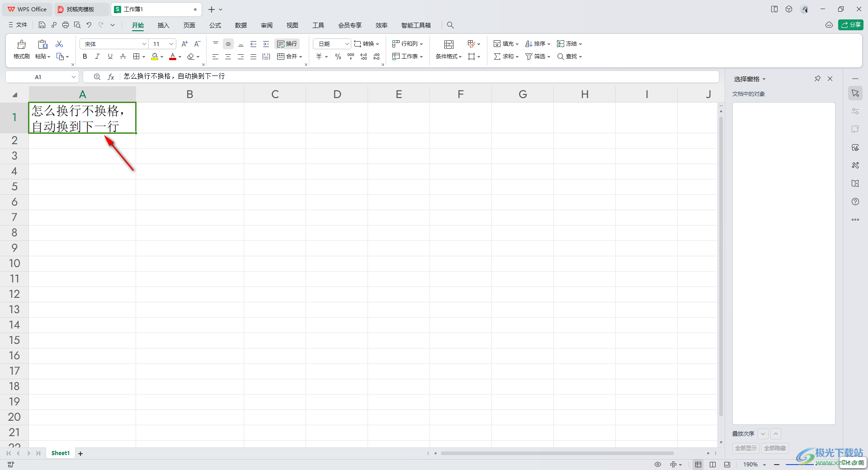The width and height of the screenshot is (868, 470).
Task: Open the worksheet (工作表) menu
Action: pos(407,56)
